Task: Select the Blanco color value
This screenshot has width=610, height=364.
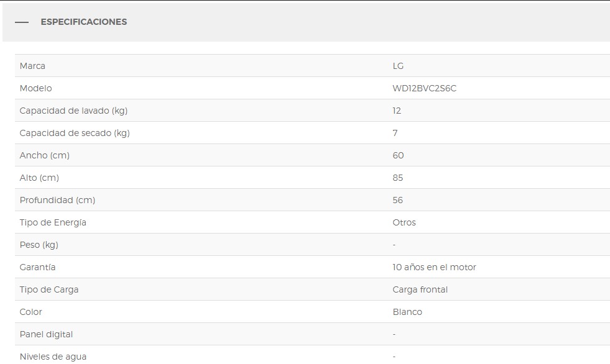Action: pyautogui.click(x=407, y=312)
